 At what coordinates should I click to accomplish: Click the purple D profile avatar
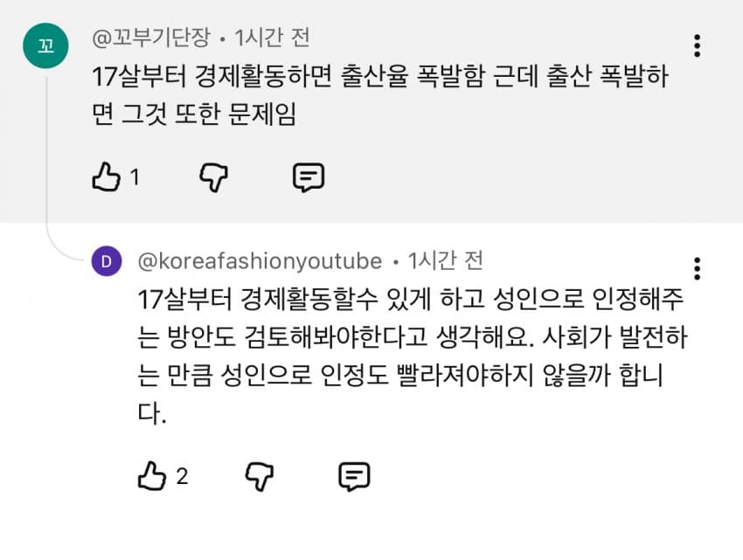[106, 261]
